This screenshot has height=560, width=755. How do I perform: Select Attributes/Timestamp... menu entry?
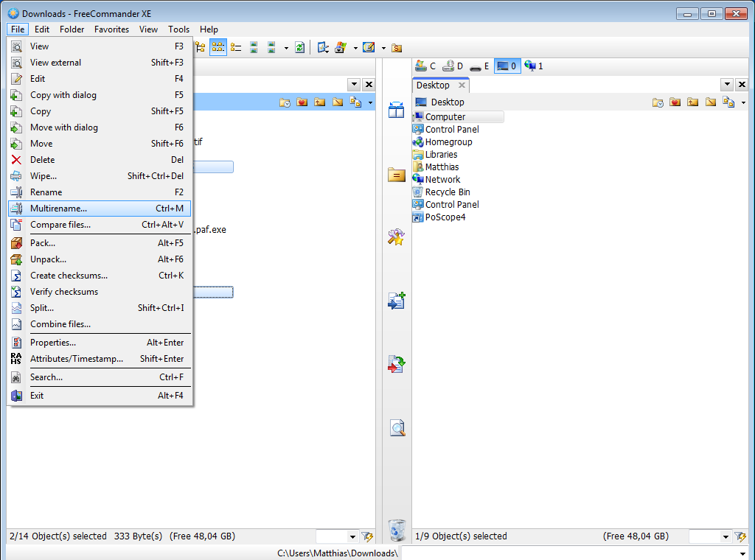point(100,359)
